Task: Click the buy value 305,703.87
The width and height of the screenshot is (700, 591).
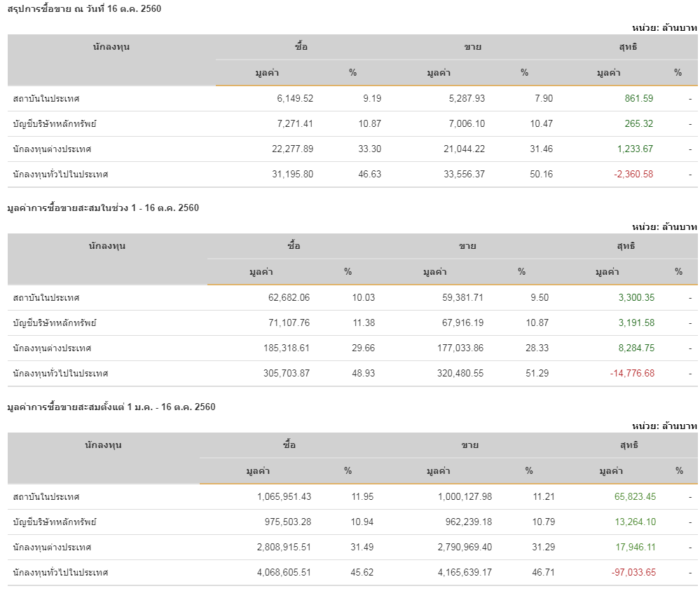Action: click(283, 374)
